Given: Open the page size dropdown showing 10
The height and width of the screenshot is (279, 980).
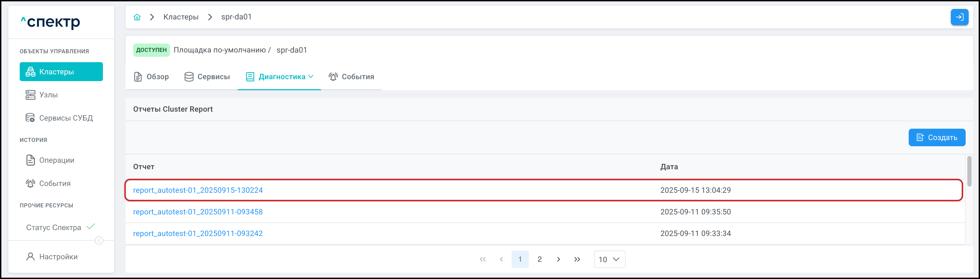Looking at the screenshot, I should tap(609, 259).
